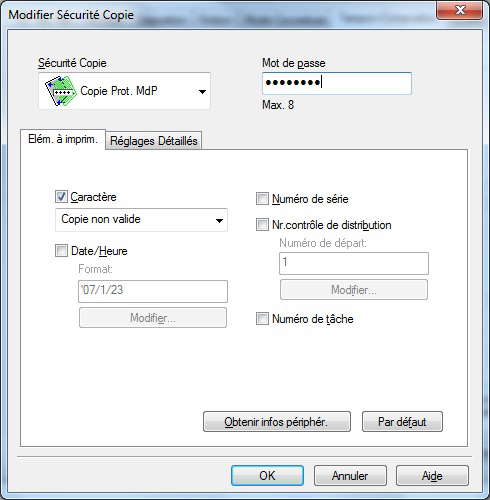Click the Copie Prot. MdP security icon
Image resolution: width=490 pixels, height=500 pixels.
coord(59,91)
